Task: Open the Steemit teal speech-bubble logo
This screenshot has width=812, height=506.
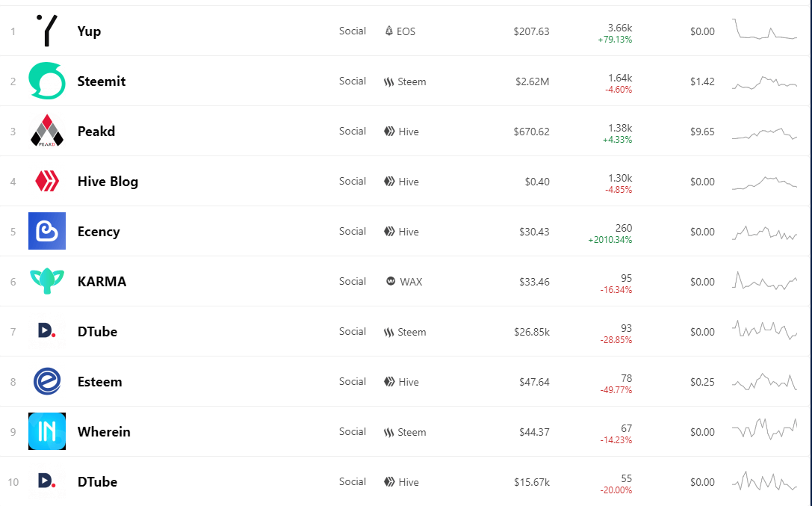Action: point(46,81)
